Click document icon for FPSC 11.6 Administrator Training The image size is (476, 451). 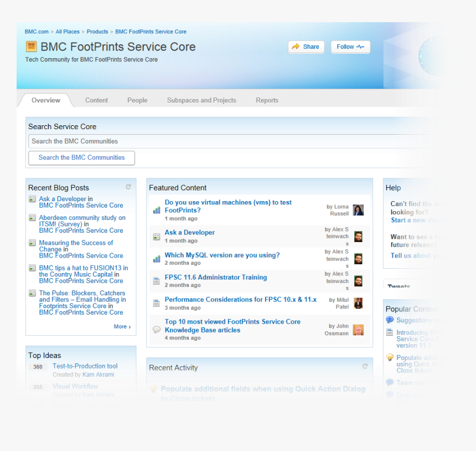click(157, 281)
